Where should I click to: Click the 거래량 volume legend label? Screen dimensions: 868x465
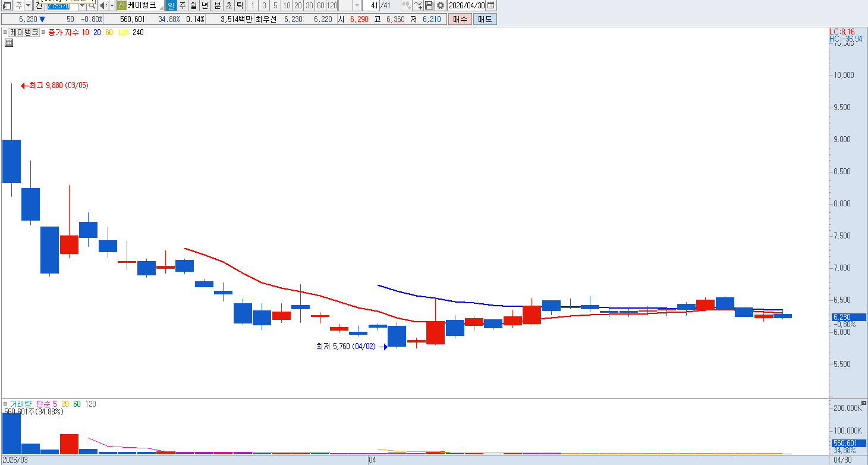click(21, 404)
